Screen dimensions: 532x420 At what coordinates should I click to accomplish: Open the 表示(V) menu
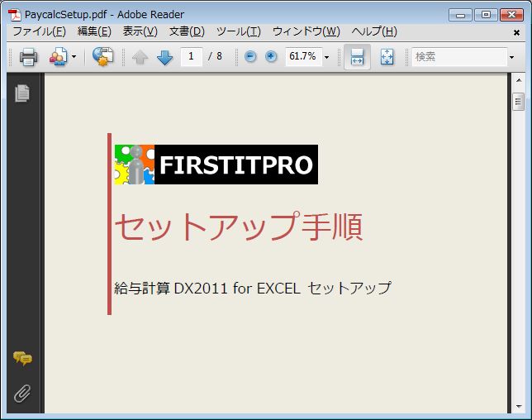[x=140, y=31]
